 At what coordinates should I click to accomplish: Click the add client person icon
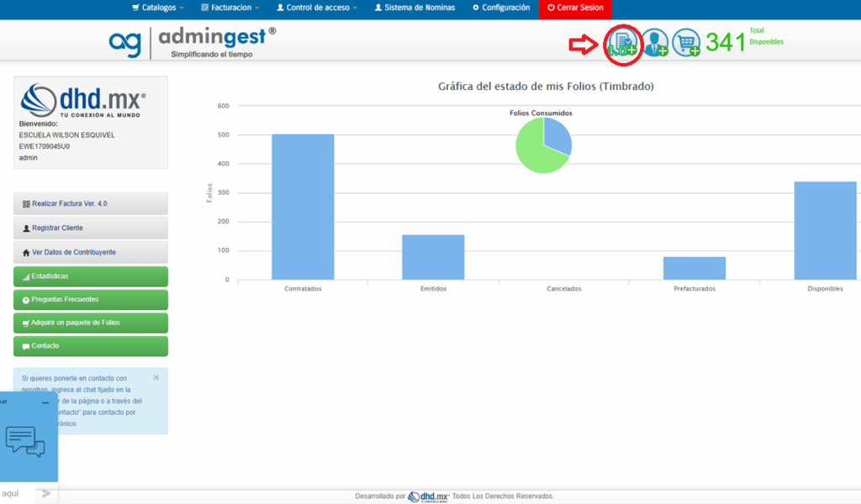pos(654,42)
